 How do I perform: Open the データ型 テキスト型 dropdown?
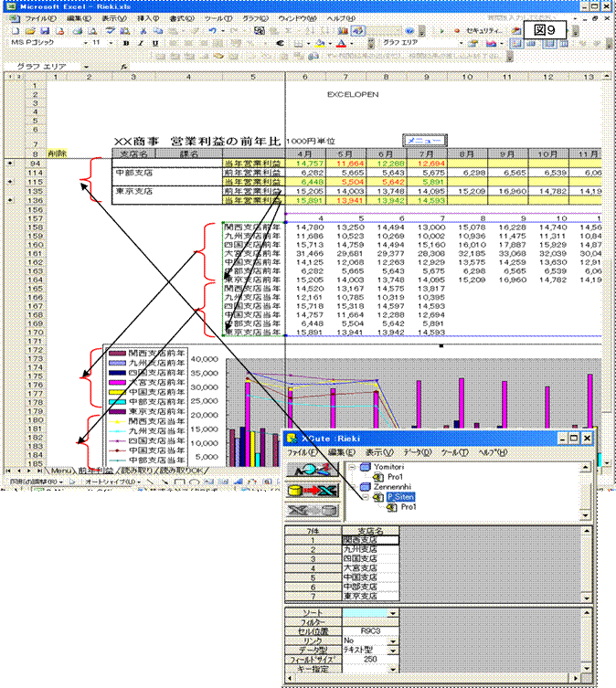tap(392, 651)
